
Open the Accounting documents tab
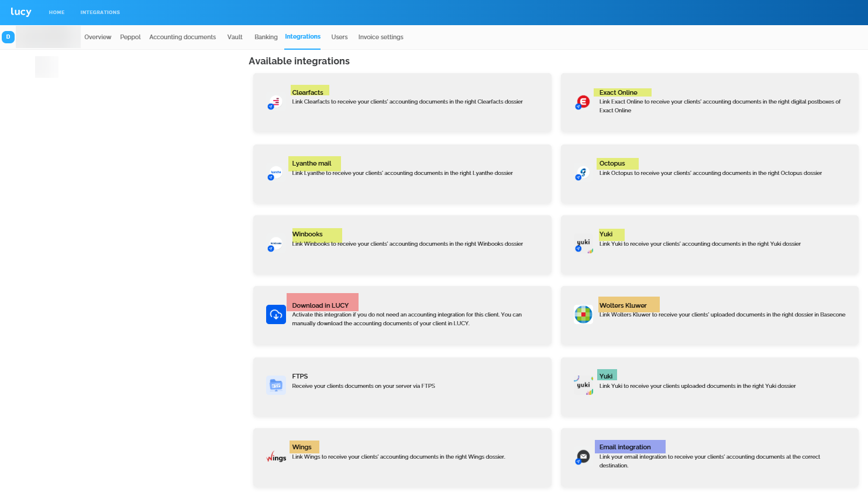182,37
